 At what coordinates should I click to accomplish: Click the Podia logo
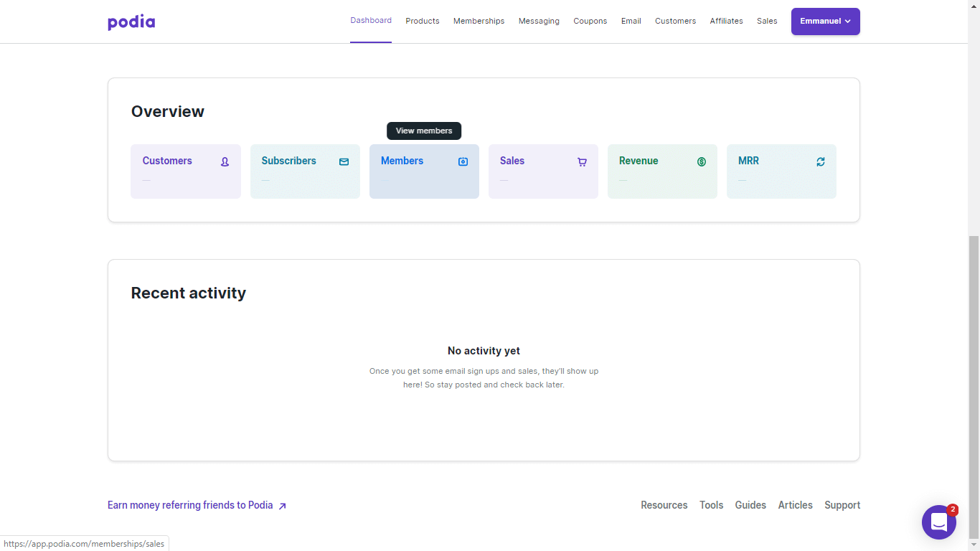[131, 22]
